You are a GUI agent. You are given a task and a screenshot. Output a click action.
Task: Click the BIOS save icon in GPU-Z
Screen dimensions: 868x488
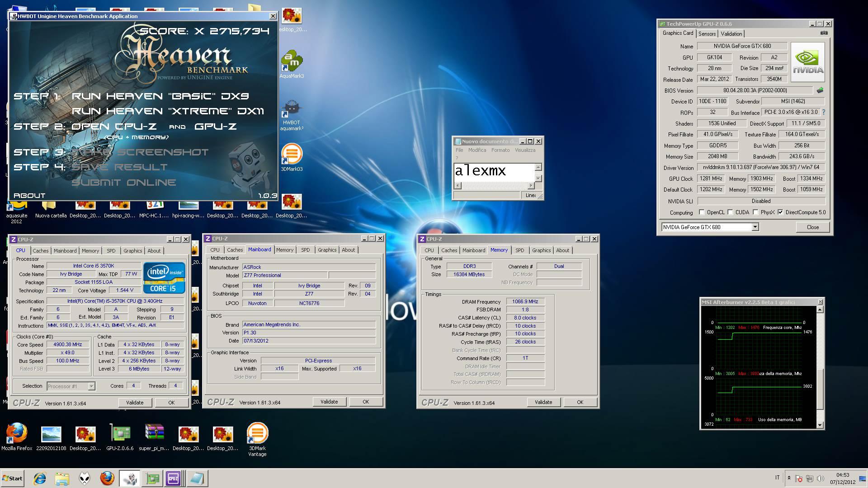tap(820, 90)
